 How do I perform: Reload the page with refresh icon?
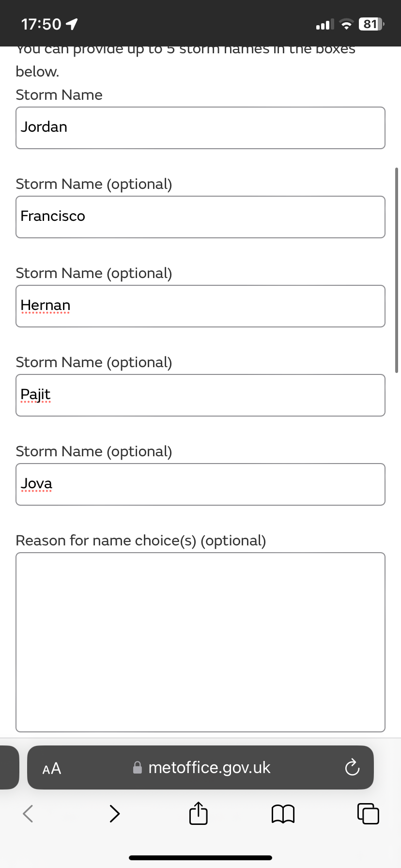[352, 767]
